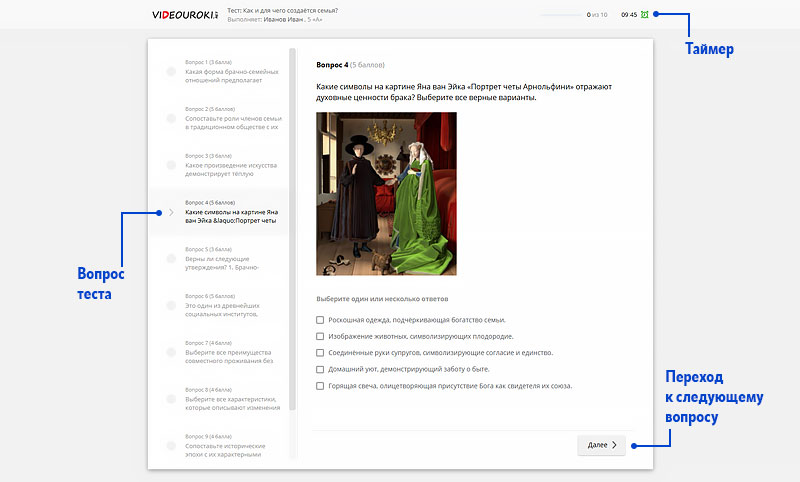Open Вопрос 3 about artwork
This screenshot has height=482, width=800.
(218, 165)
